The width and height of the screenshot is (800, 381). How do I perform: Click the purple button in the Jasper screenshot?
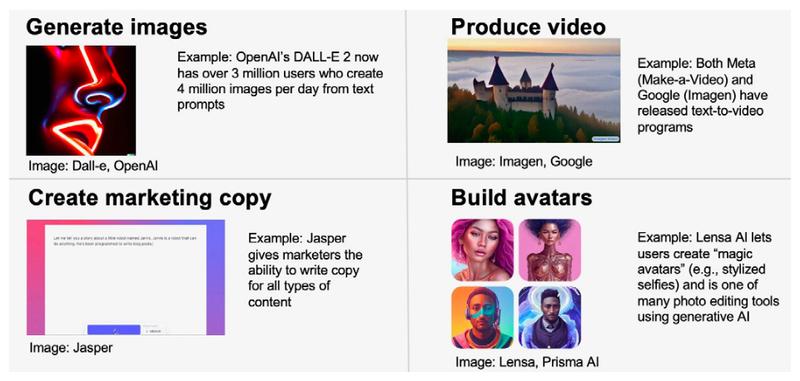pyautogui.click(x=114, y=330)
